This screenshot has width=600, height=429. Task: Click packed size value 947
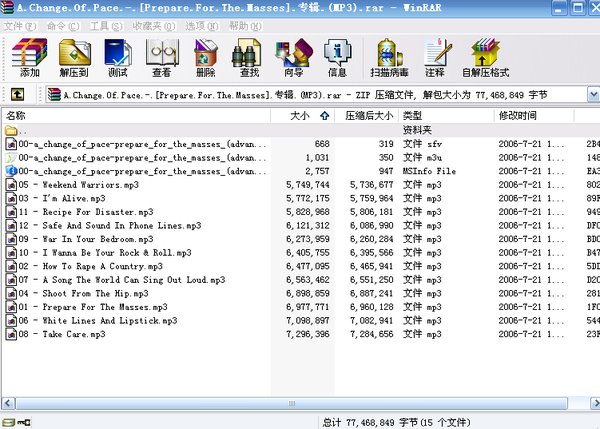click(x=386, y=171)
